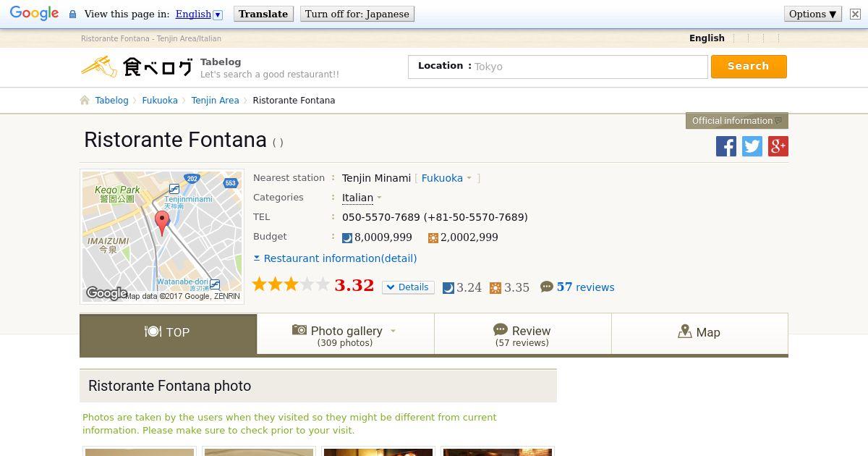The width and height of the screenshot is (868, 456).
Task: Go to Tabelog breadcrumb link
Action: (x=111, y=101)
